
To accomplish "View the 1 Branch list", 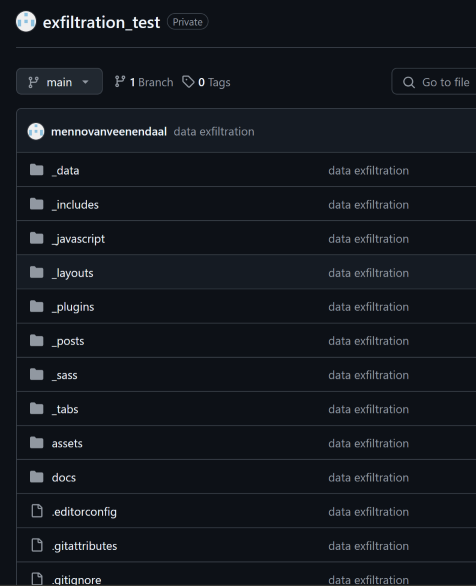I will [x=144, y=82].
